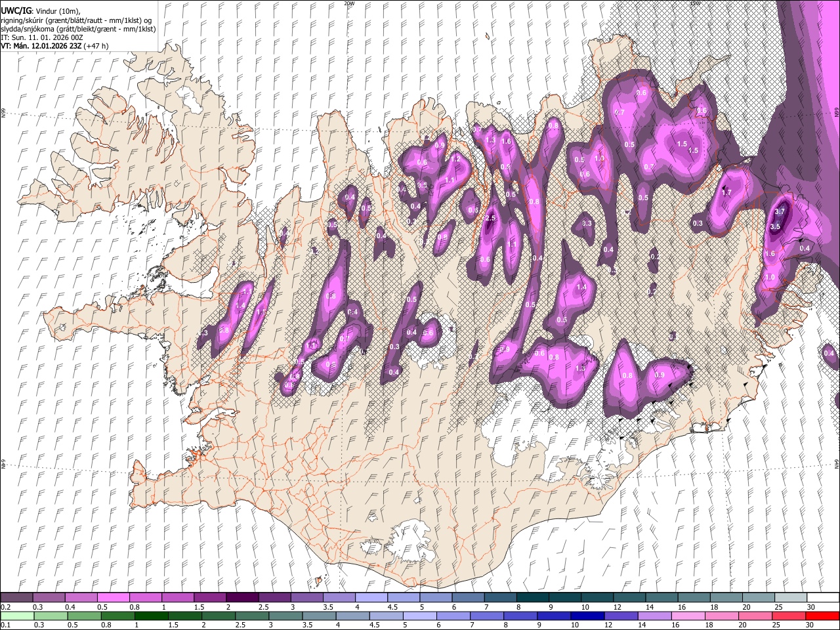Pick the red lower legend swatch after 30
The image size is (840, 630).
(822, 616)
